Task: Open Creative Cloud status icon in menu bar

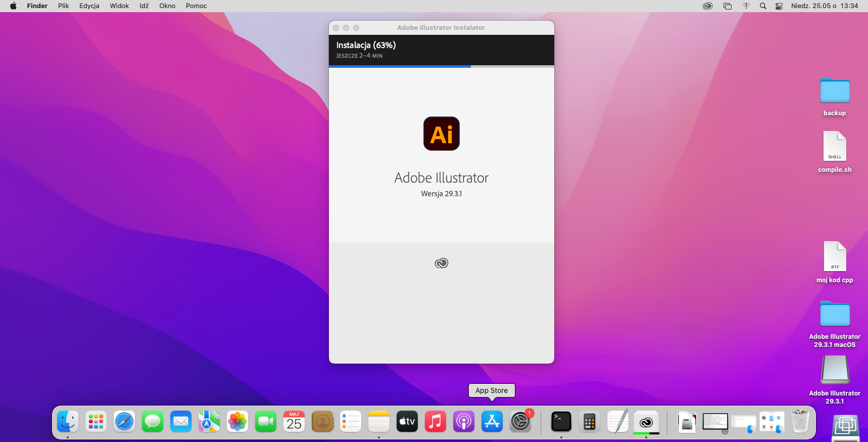Action: coord(707,6)
